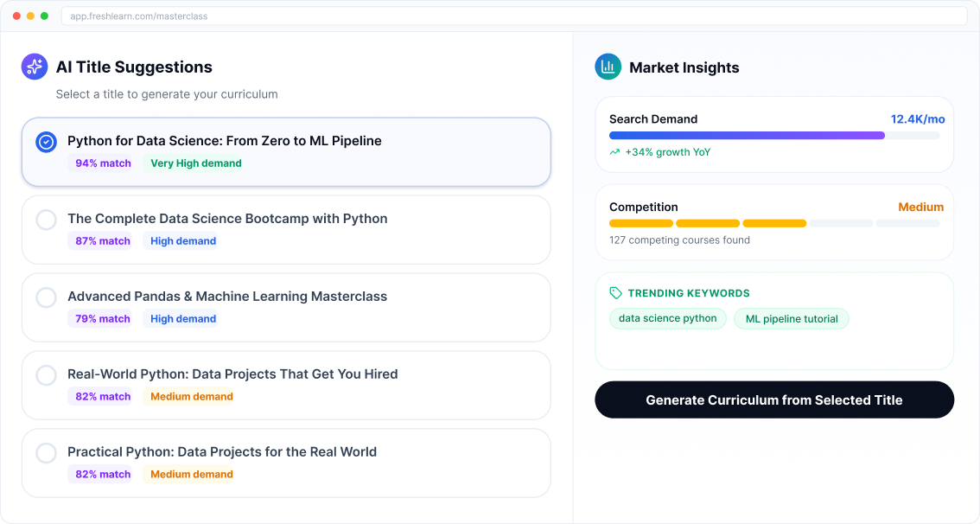Click the 'Medium' competition label
This screenshot has height=524, width=980.
921,207
